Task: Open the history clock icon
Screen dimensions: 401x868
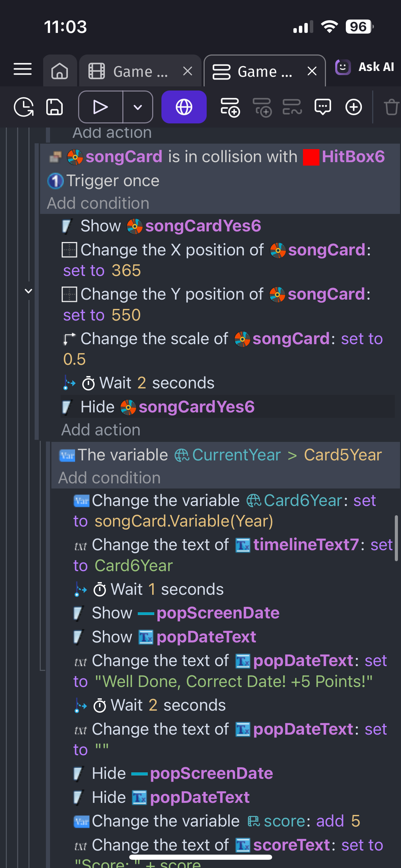Action: click(x=23, y=107)
